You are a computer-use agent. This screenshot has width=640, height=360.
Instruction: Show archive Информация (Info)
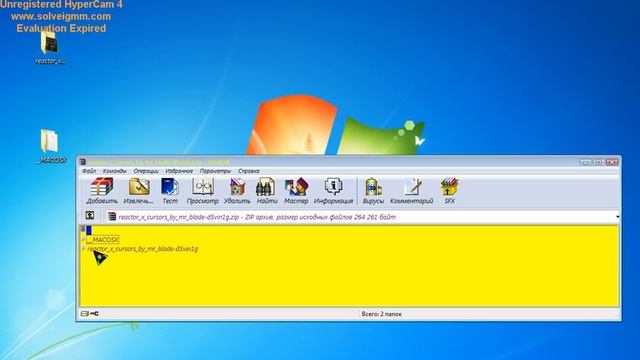333,191
